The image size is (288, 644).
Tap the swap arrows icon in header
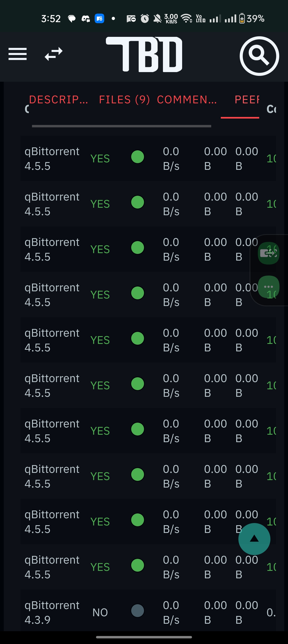click(54, 54)
